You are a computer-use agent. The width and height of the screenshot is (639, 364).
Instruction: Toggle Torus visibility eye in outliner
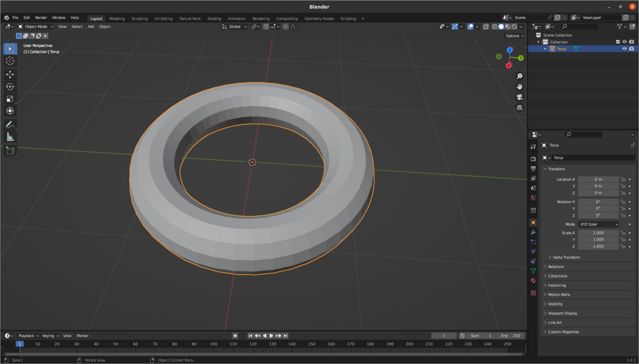coord(625,49)
